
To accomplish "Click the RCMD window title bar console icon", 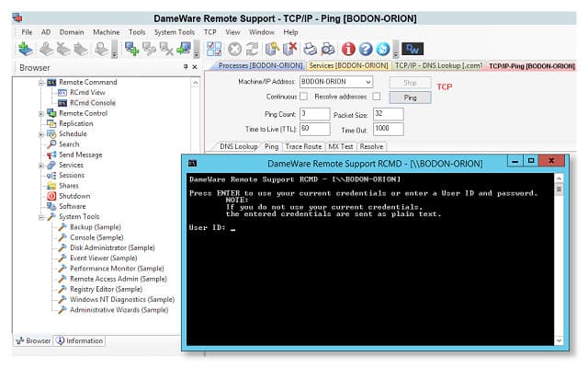I will [x=192, y=164].
